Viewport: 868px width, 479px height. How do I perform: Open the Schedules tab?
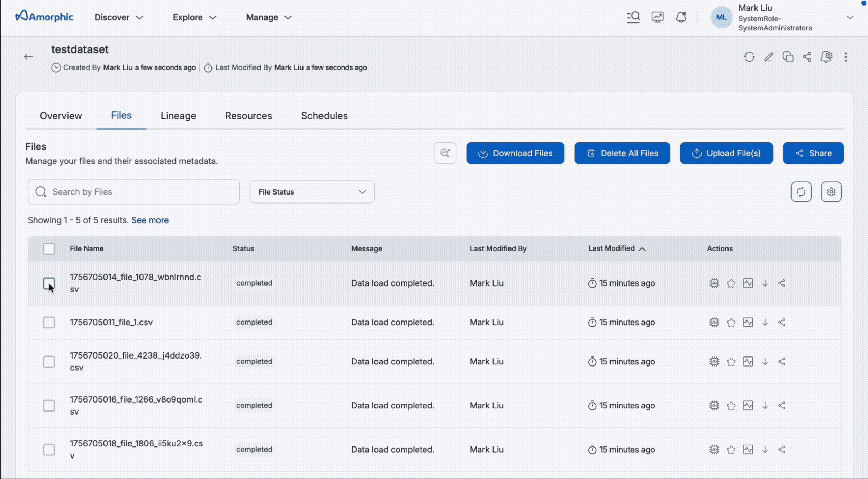click(x=324, y=116)
